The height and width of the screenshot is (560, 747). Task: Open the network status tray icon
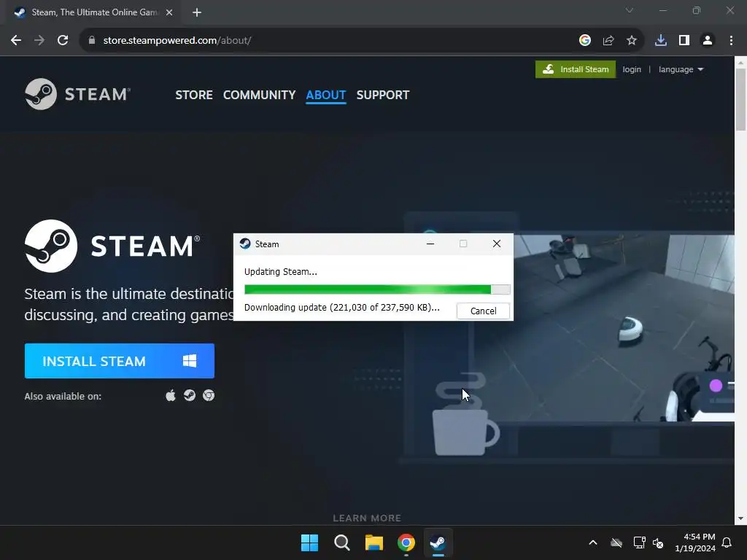pyautogui.click(x=639, y=542)
